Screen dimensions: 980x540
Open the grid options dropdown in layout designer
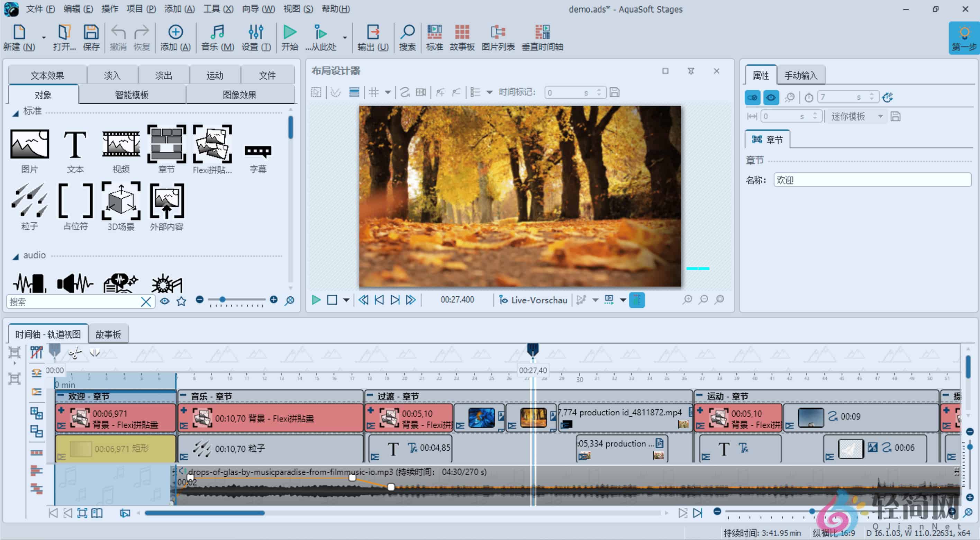(388, 92)
